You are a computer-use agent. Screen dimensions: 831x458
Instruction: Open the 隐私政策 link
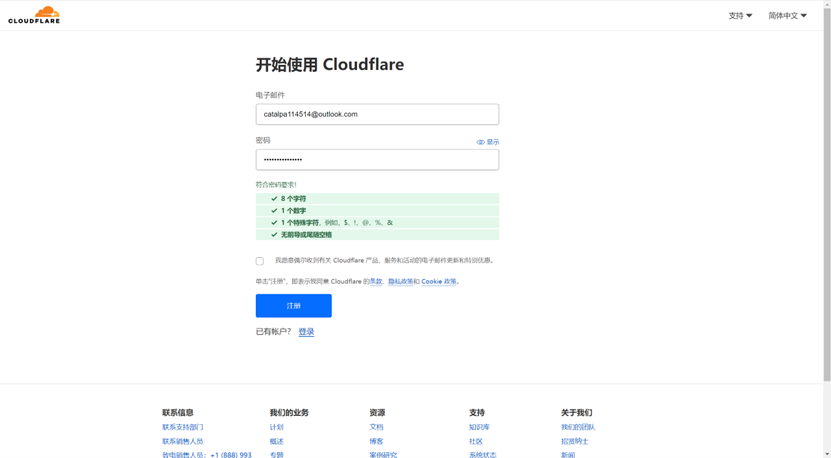[401, 281]
